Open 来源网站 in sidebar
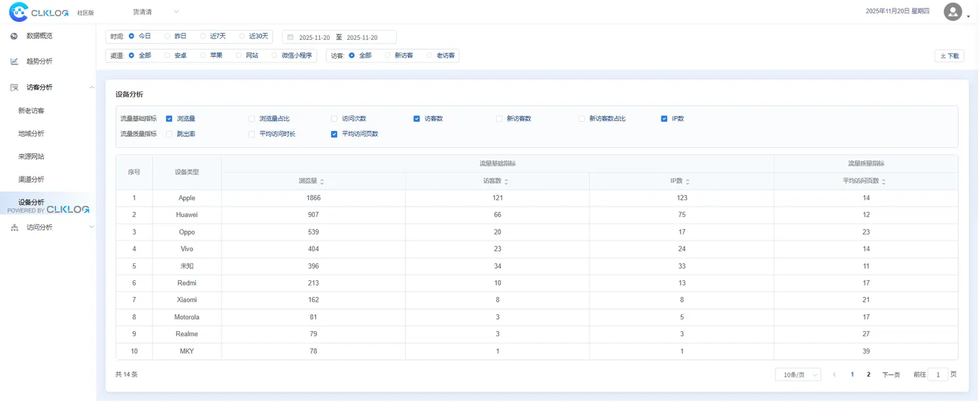The width and height of the screenshot is (980, 404). tap(31, 157)
